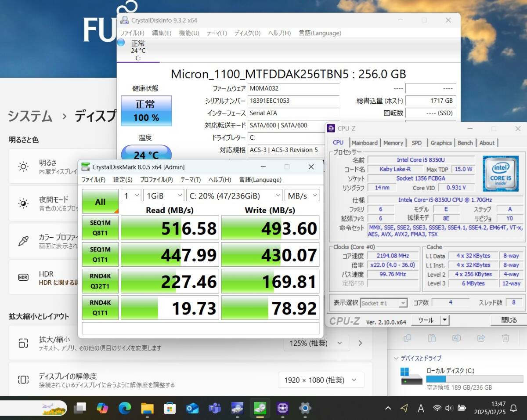527x420 pixels.
Task: Open the Socket #1 selection dropdown
Action: click(x=384, y=303)
